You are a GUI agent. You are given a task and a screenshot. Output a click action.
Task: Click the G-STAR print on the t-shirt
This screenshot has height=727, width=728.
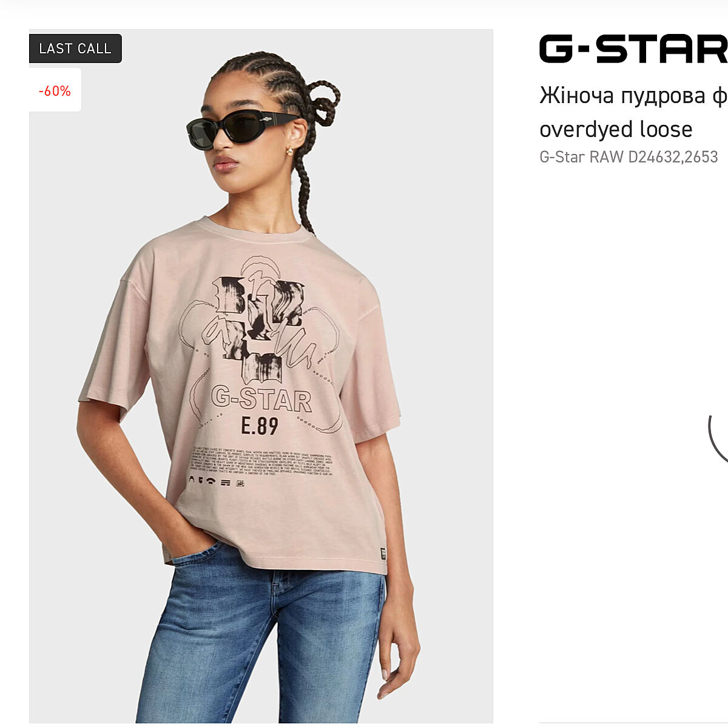(x=261, y=399)
